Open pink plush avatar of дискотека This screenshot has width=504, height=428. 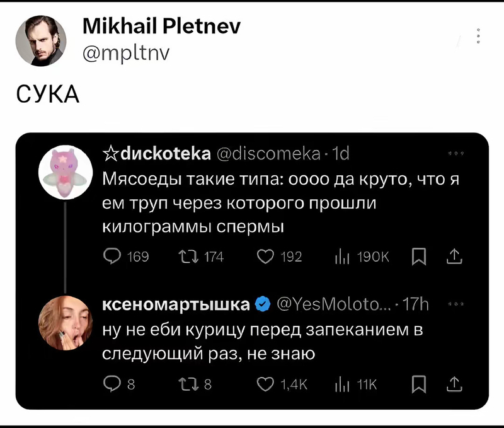pyautogui.click(x=66, y=172)
